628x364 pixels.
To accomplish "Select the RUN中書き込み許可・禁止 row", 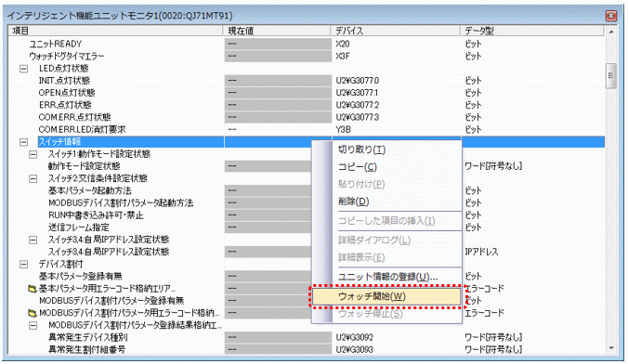I will point(96,215).
